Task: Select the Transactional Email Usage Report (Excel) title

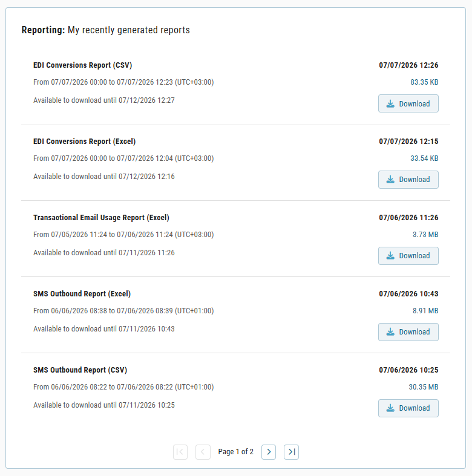Action: pos(101,218)
